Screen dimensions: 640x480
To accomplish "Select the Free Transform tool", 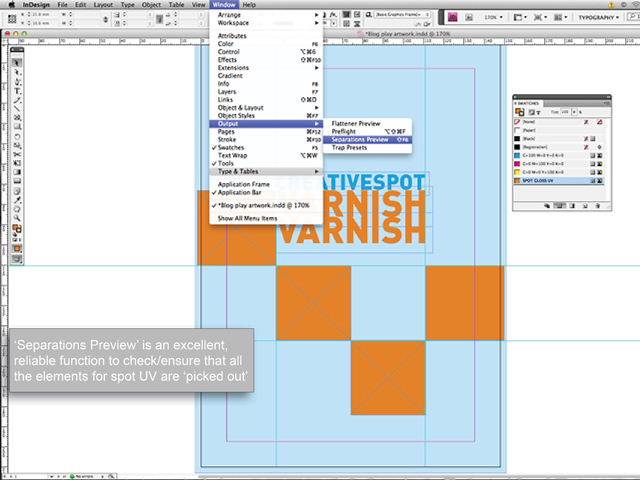I will [x=17, y=163].
